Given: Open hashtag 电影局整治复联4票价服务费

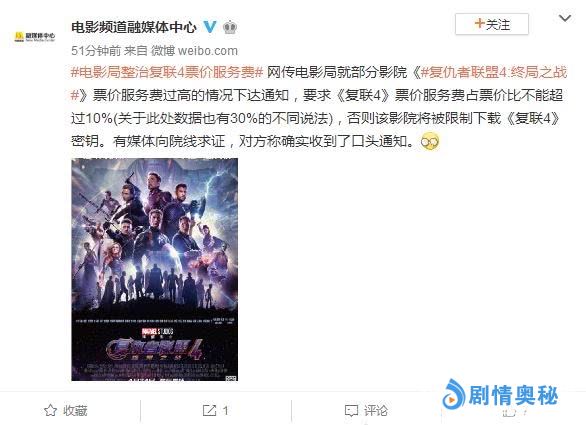Looking at the screenshot, I should pyautogui.click(x=167, y=72).
